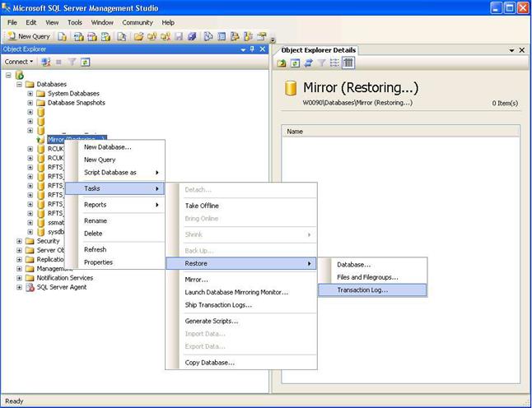532x408 pixels.
Task: Click Launch Database Mirroring Monitor...
Action: click(241, 292)
